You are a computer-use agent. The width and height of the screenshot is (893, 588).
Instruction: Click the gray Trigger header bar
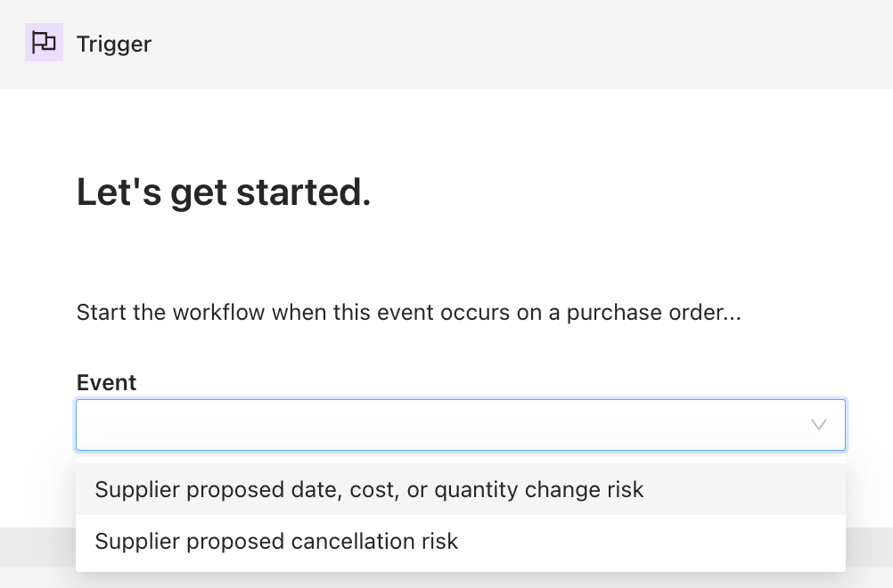pyautogui.click(x=446, y=45)
